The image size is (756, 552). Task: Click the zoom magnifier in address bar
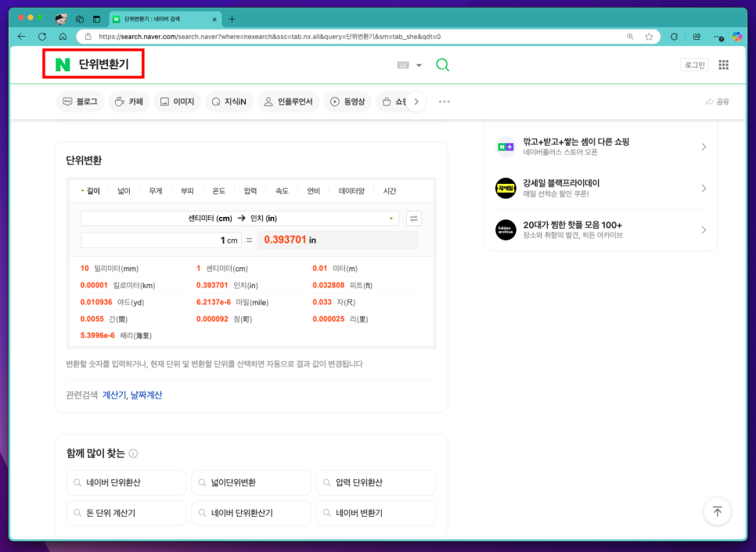click(x=630, y=37)
